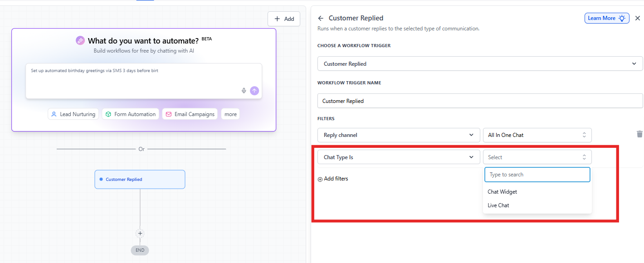The image size is (644, 263).
Task: Select the Chat Widget option
Action: 502,192
